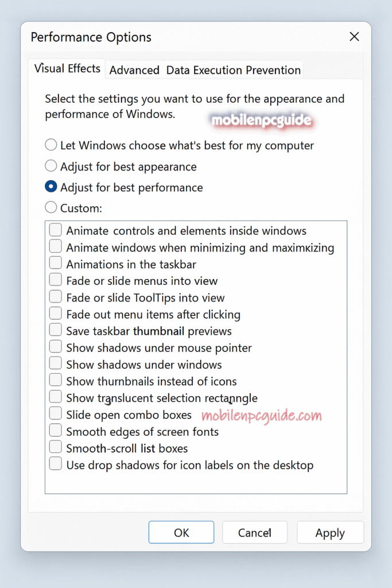Select 'Let Windows choose what's best for my computer'
Viewport: 392px width, 588px height.
click(51, 145)
